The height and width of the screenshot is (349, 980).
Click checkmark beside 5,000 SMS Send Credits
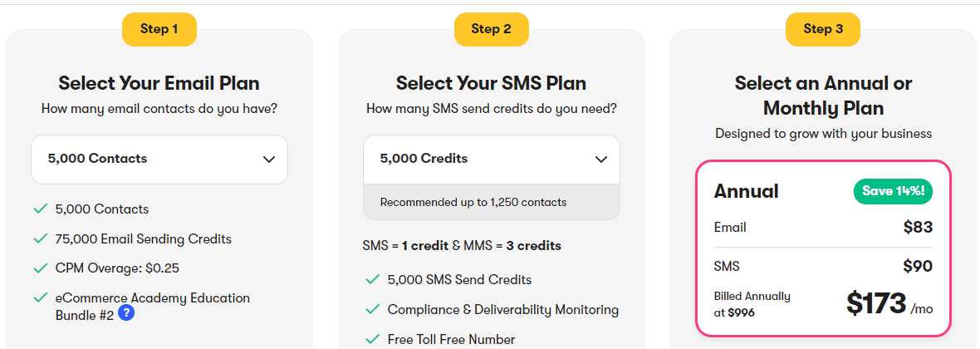pos(373,279)
